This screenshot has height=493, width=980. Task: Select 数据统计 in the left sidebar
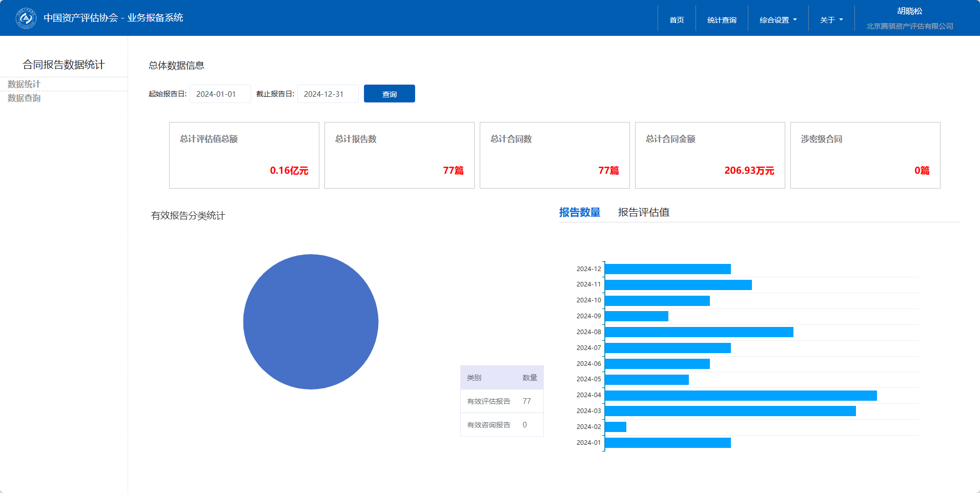tap(24, 84)
